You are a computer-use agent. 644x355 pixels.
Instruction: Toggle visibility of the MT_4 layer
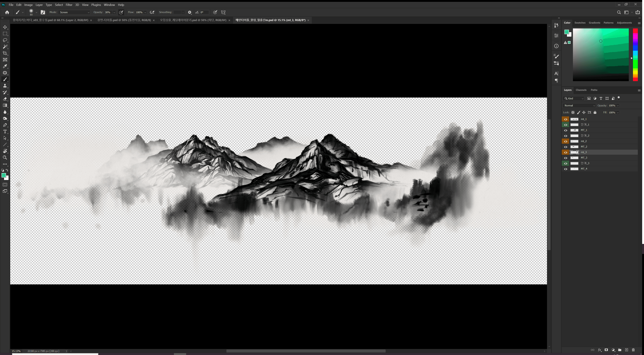click(x=566, y=169)
